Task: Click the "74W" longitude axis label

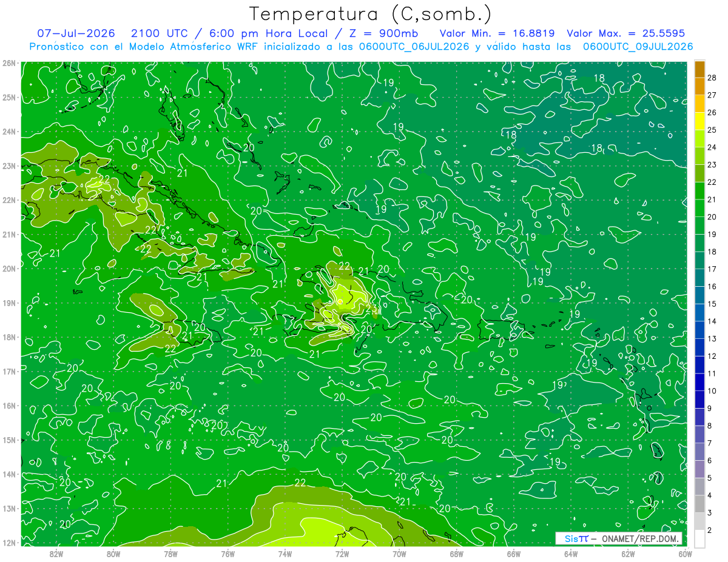Action: coord(285,554)
